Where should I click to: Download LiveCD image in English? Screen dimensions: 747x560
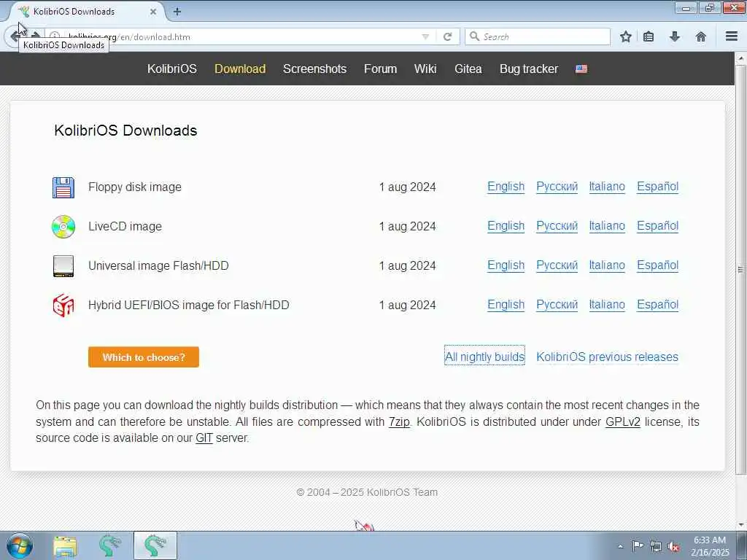coord(506,226)
